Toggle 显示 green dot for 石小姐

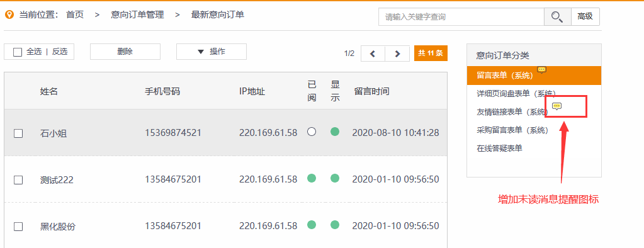point(335,132)
